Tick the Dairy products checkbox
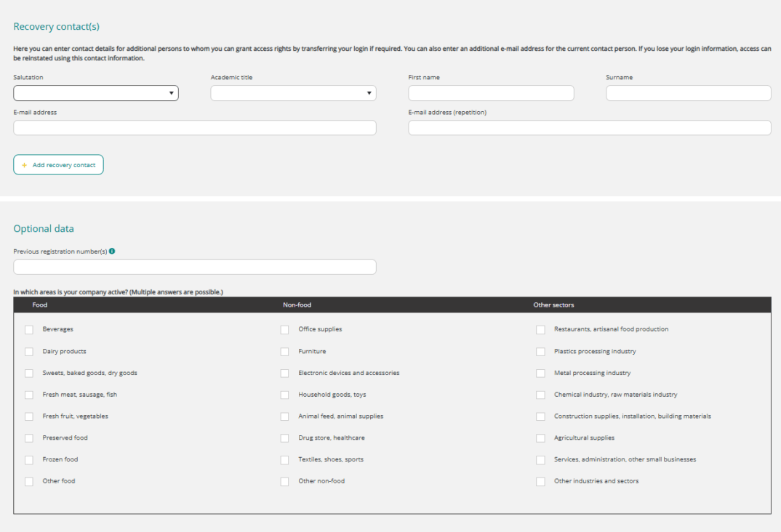781x532 pixels. (29, 352)
